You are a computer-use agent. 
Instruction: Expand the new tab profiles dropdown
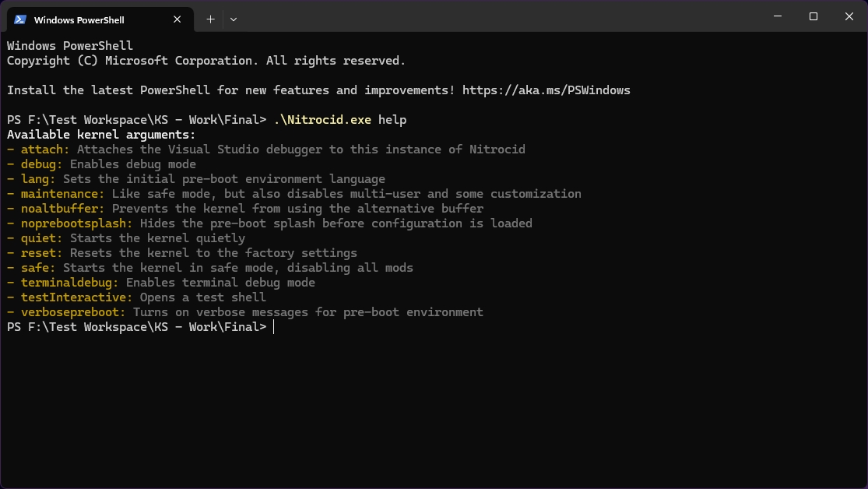(x=234, y=19)
